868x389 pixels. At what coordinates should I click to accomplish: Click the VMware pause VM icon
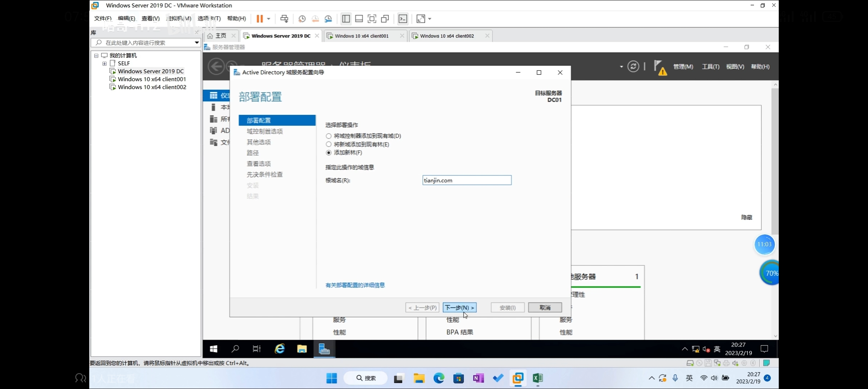(x=259, y=19)
